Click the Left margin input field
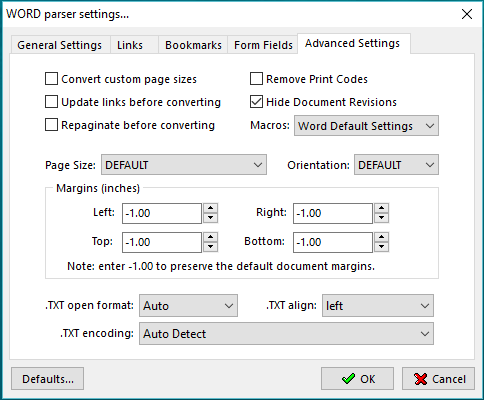 (x=162, y=213)
